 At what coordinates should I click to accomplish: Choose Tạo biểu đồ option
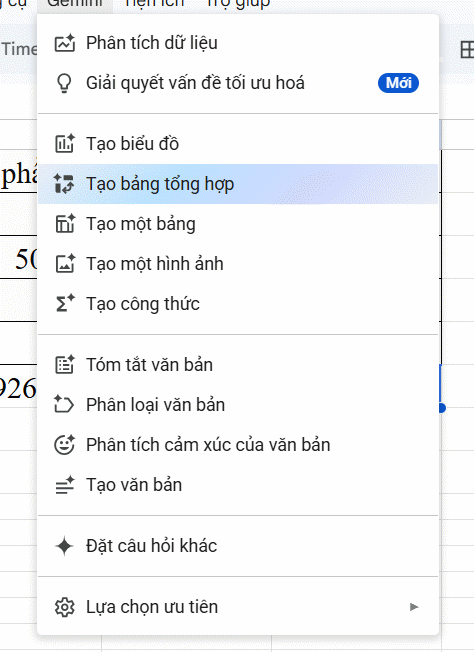coord(238,144)
